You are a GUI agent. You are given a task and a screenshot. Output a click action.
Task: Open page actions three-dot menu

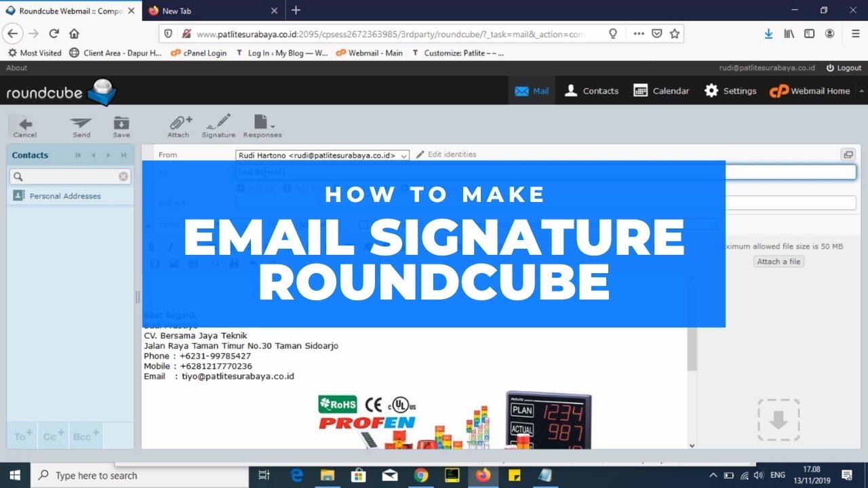pos(639,33)
